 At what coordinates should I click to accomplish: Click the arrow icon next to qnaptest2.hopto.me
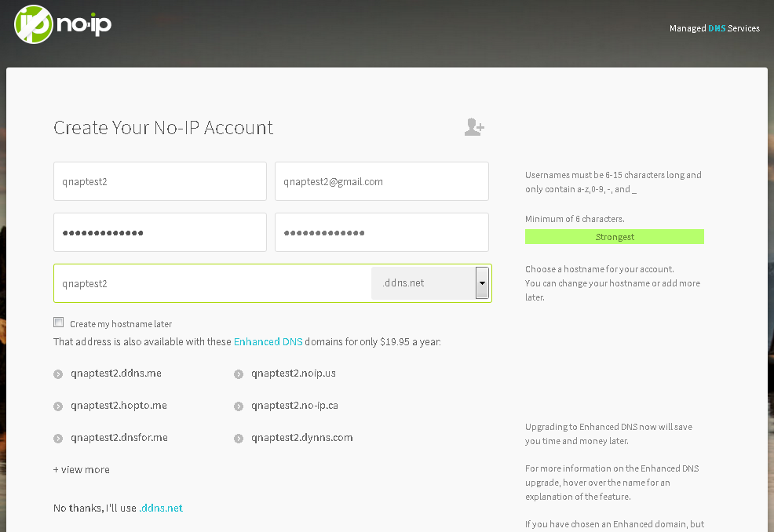pos(58,406)
